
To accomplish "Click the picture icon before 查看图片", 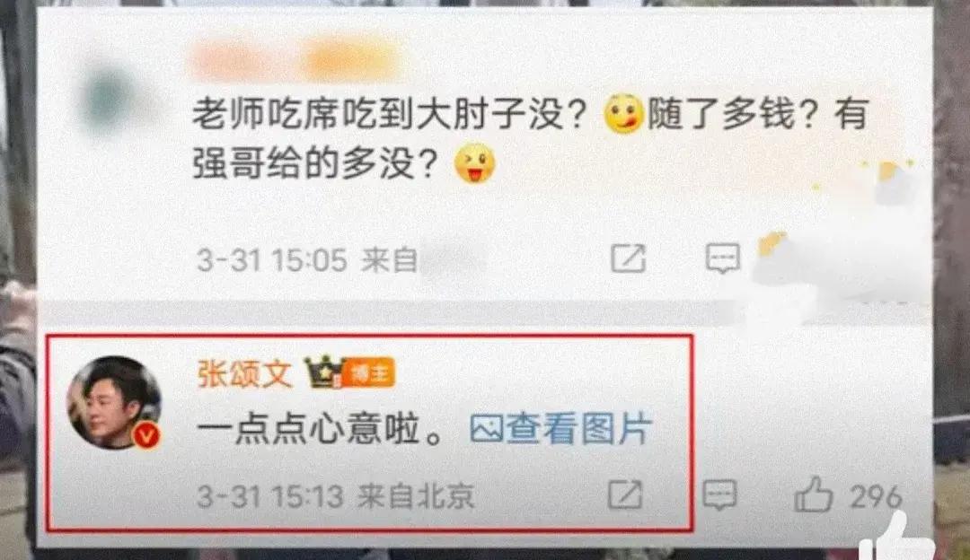I will (486, 429).
